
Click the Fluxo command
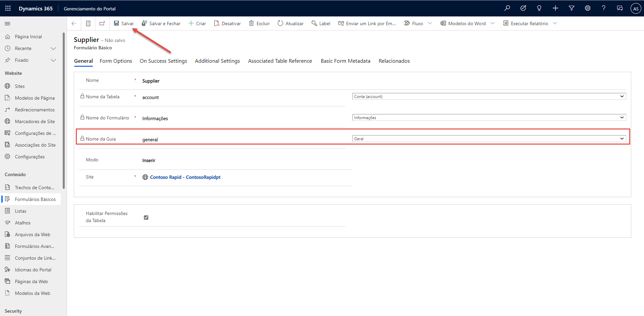point(414,23)
